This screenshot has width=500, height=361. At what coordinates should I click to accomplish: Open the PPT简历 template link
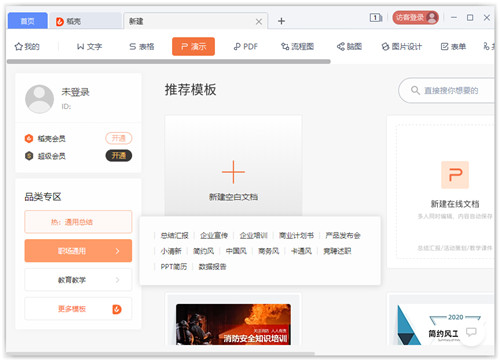(x=174, y=267)
